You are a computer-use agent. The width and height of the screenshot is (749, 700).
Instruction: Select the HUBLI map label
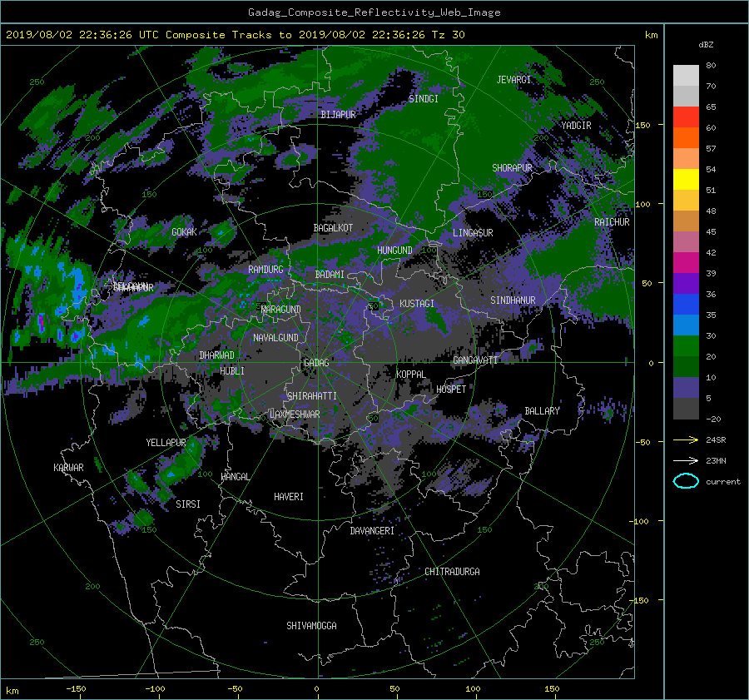point(232,371)
